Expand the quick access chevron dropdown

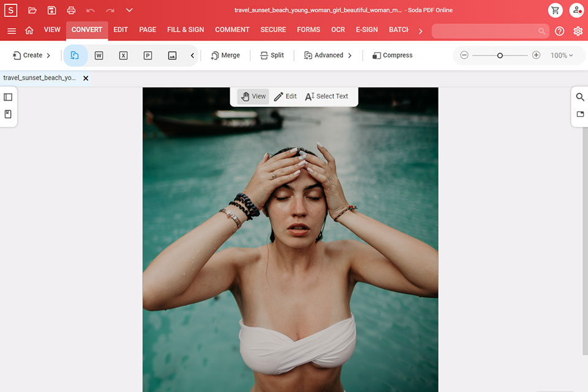[129, 10]
